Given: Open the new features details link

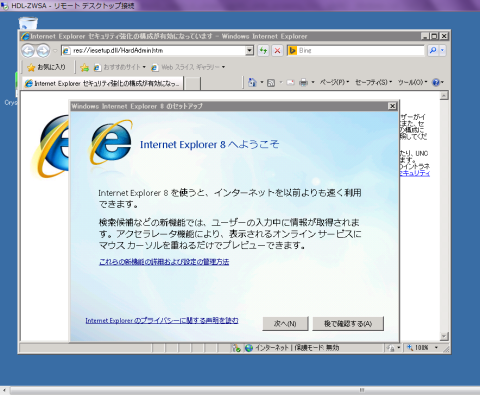Looking at the screenshot, I should (164, 262).
